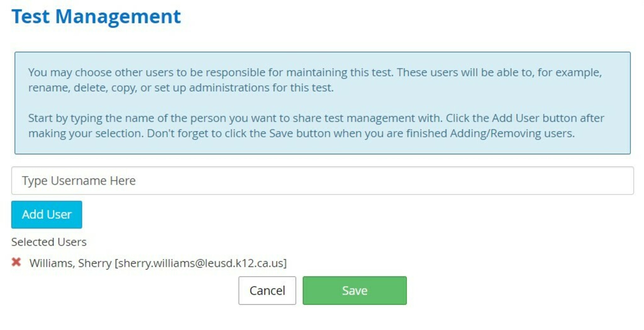644x330 pixels.
Task: Click the Test Management heading
Action: [x=96, y=16]
